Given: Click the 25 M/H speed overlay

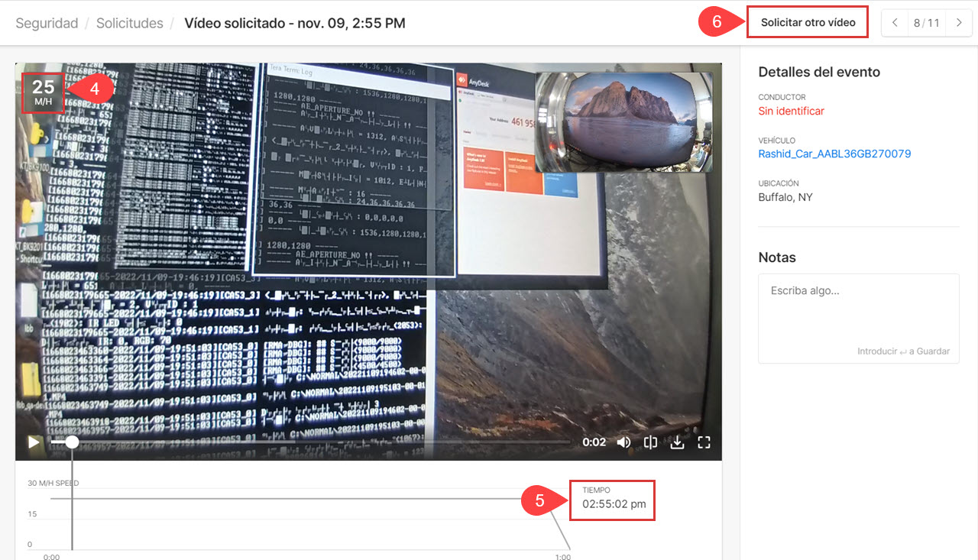Looking at the screenshot, I should tap(43, 93).
